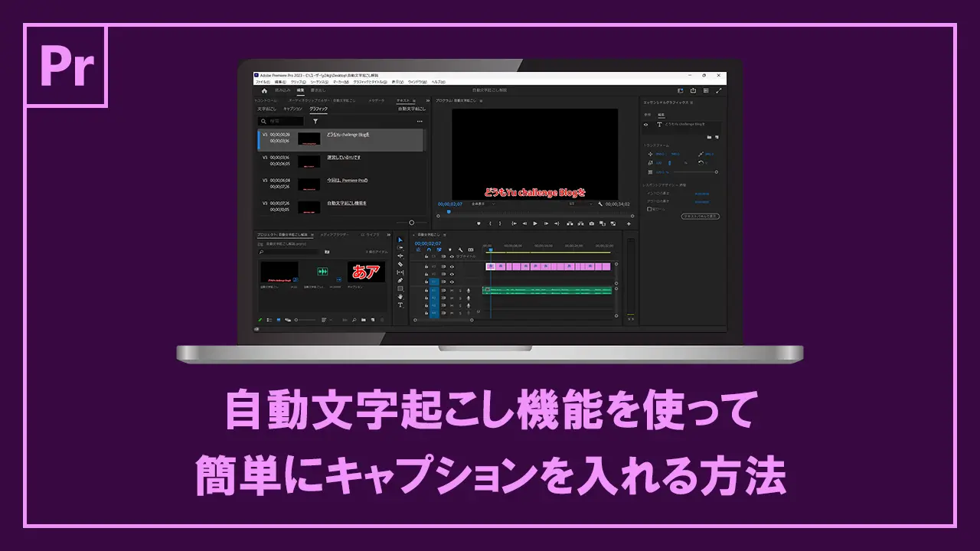Open the 参照 tab in Essential Graphics
Screen dimensions: 980x551
click(x=647, y=115)
